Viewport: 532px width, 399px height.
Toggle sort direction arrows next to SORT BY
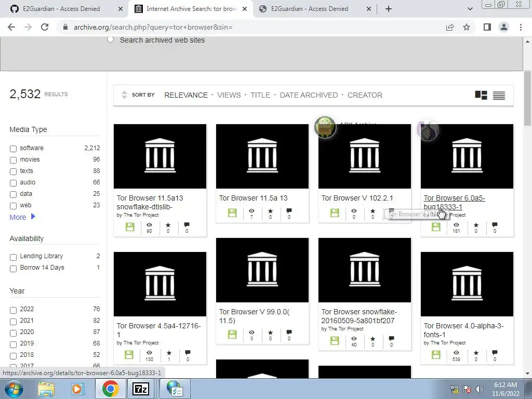(x=124, y=95)
